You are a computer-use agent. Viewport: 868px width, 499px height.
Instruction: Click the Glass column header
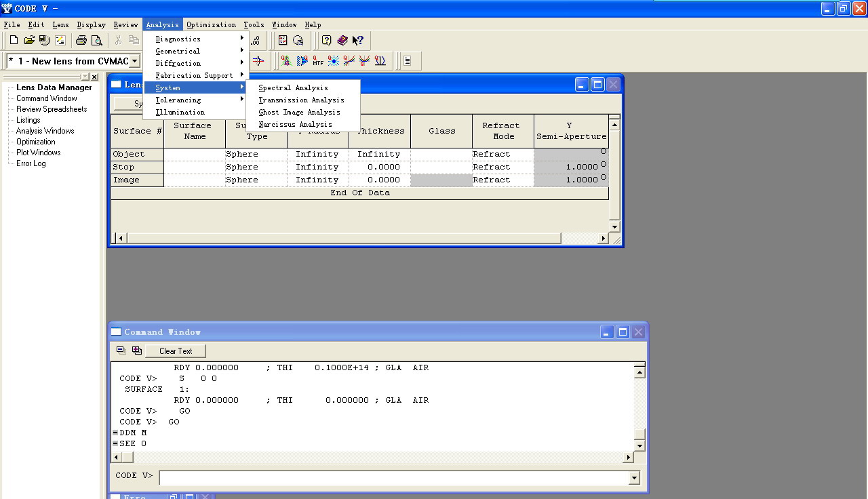point(441,131)
